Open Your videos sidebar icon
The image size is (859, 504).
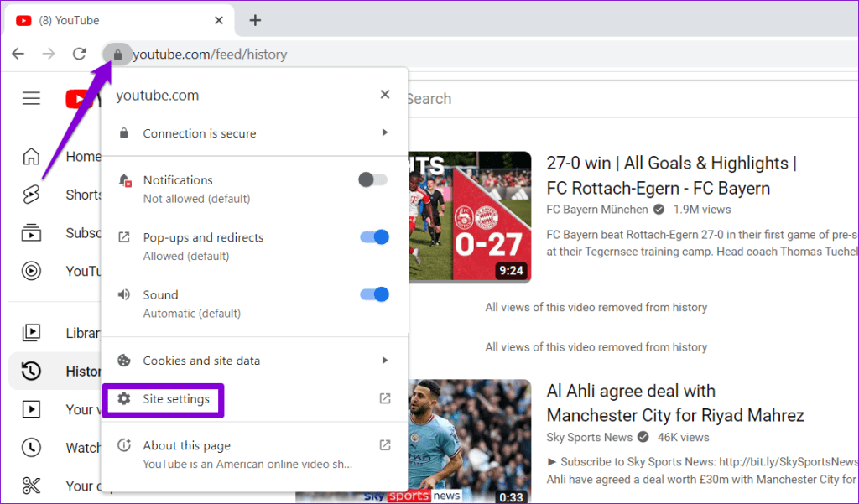pos(31,409)
